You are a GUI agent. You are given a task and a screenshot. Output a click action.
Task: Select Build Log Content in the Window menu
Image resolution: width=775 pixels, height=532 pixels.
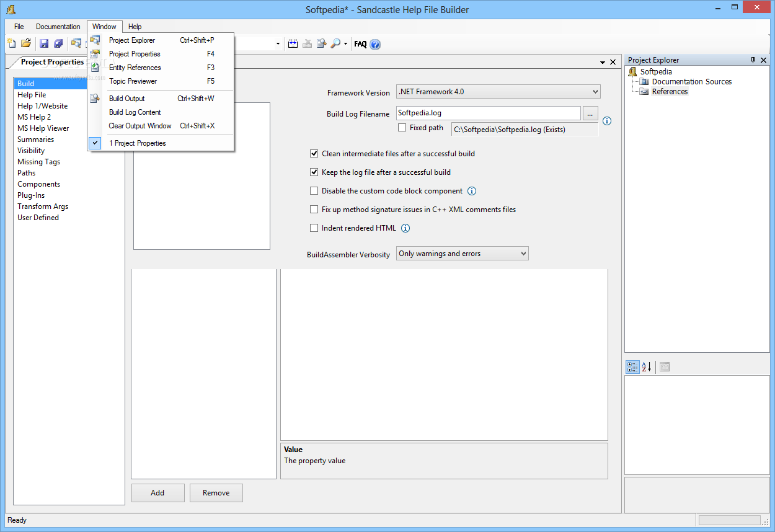(161, 112)
